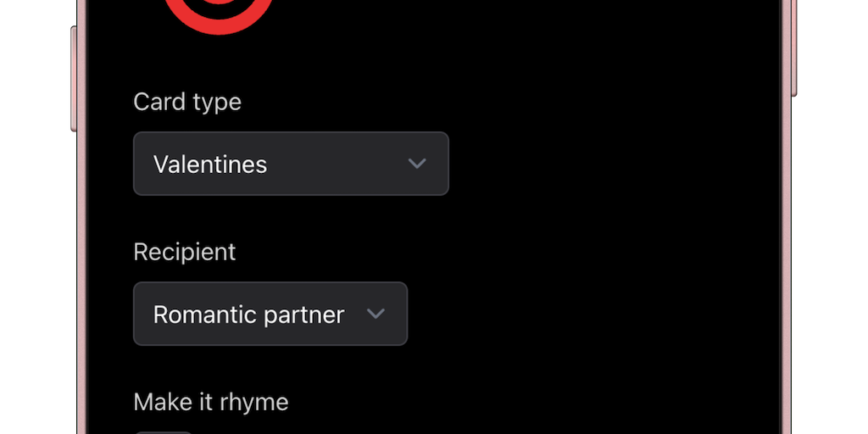Enable rhyming via the switch below label
868x434 pixels.
click(164, 431)
